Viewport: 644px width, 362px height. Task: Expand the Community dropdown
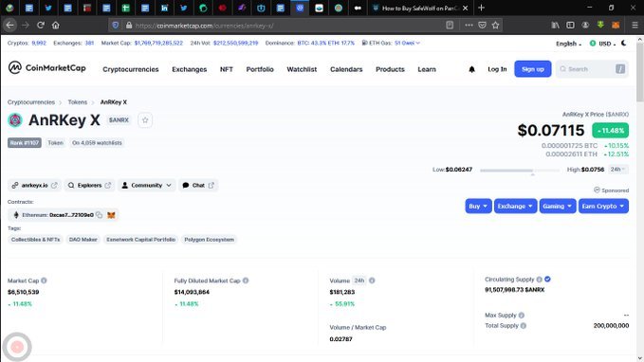(147, 185)
